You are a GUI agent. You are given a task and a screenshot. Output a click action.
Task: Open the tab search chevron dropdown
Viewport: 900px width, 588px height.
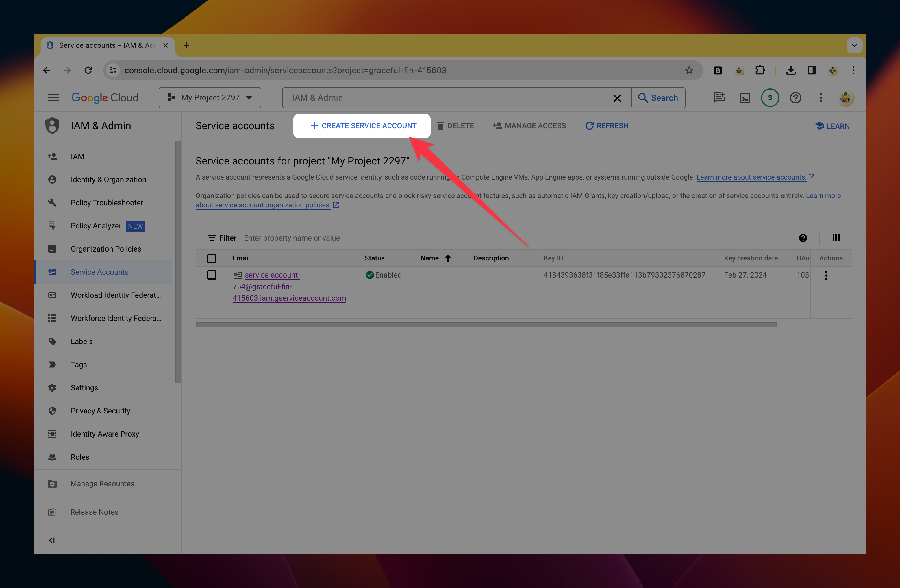(x=854, y=45)
